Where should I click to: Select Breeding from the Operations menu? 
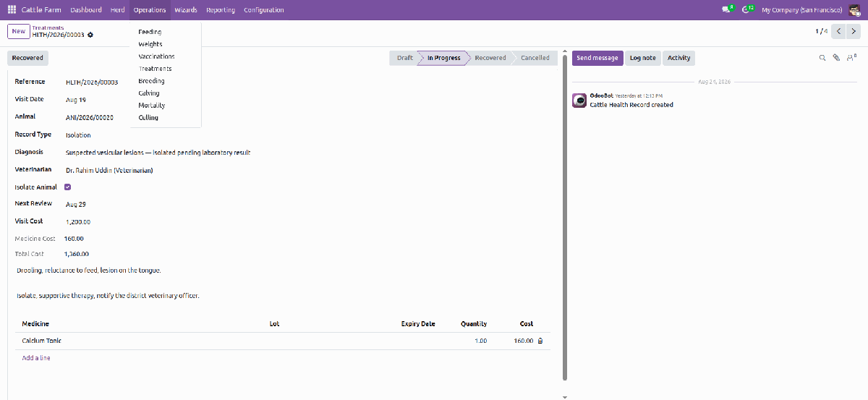click(x=166, y=81)
